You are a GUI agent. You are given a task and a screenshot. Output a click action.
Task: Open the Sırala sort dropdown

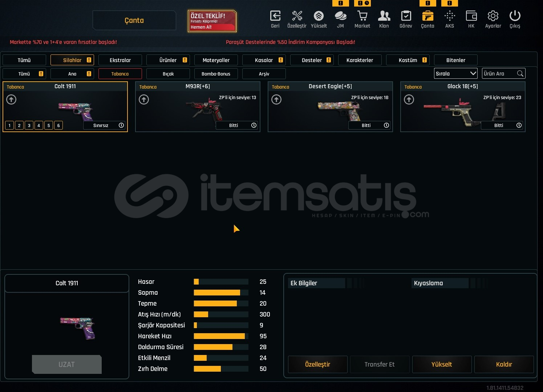pyautogui.click(x=456, y=74)
